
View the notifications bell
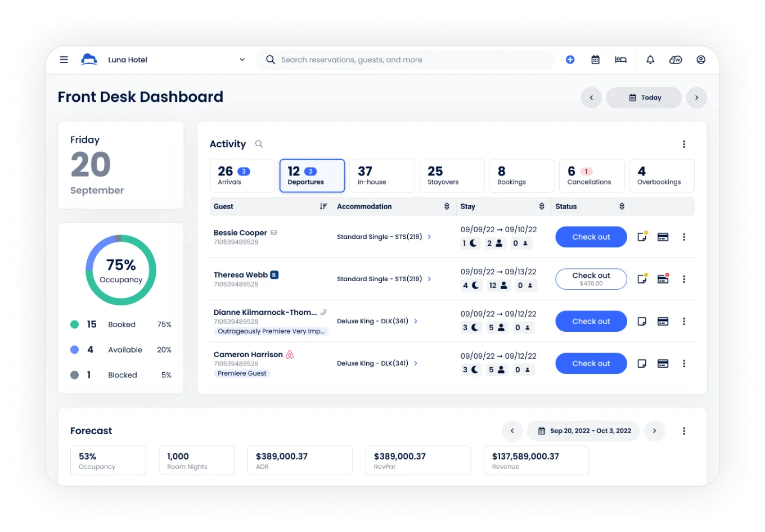[650, 59]
